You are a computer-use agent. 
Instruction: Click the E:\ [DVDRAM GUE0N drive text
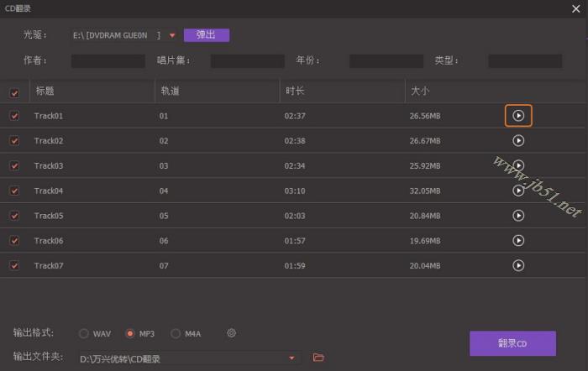click(x=110, y=35)
